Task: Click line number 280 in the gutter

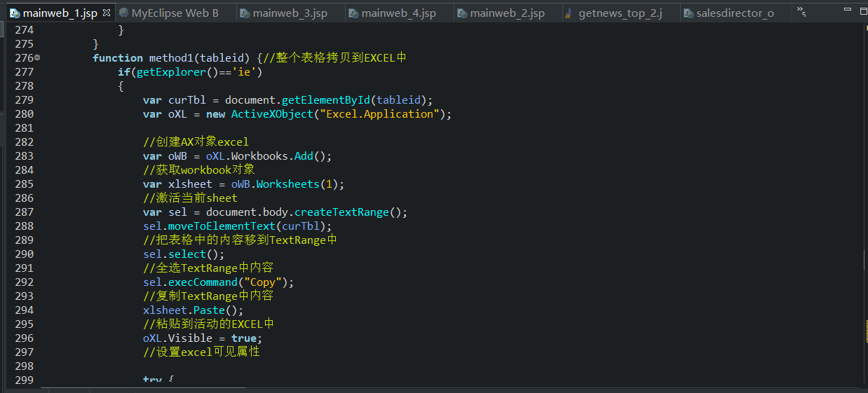Action: [x=24, y=114]
